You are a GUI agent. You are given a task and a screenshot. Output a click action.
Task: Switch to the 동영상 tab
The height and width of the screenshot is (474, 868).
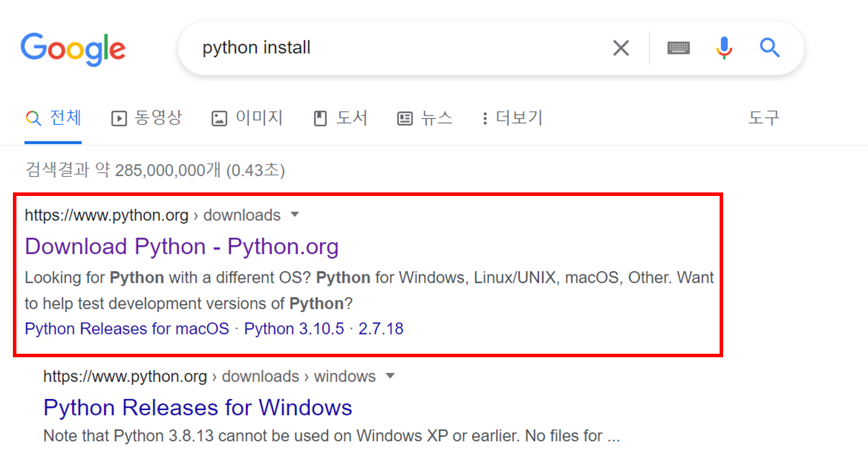coord(147,118)
